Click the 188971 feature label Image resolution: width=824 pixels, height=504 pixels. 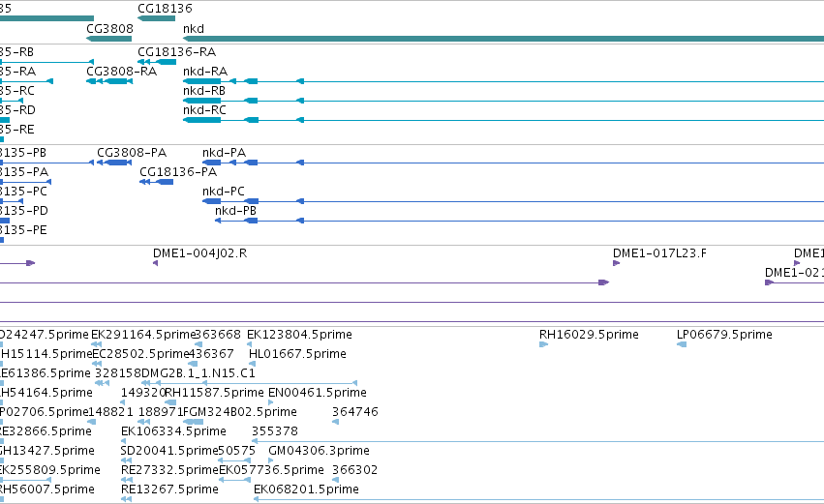pyautogui.click(x=161, y=413)
